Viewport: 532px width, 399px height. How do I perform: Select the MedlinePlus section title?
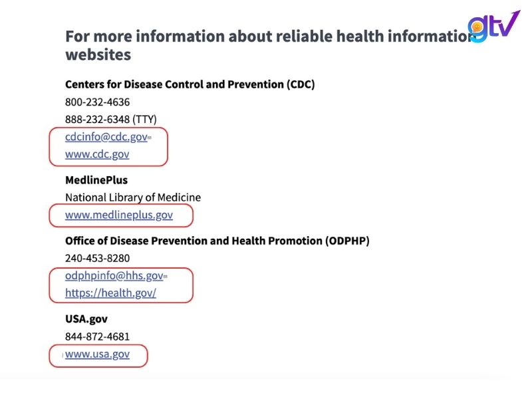click(x=96, y=180)
